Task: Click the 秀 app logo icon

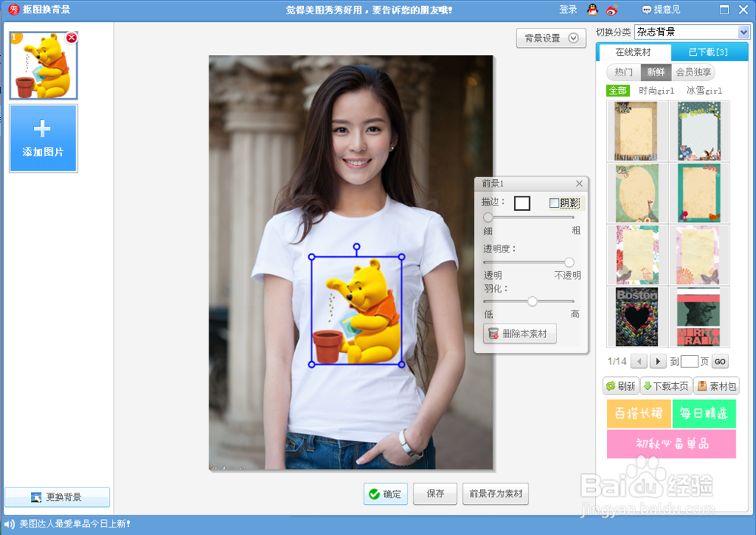Action: click(x=14, y=9)
